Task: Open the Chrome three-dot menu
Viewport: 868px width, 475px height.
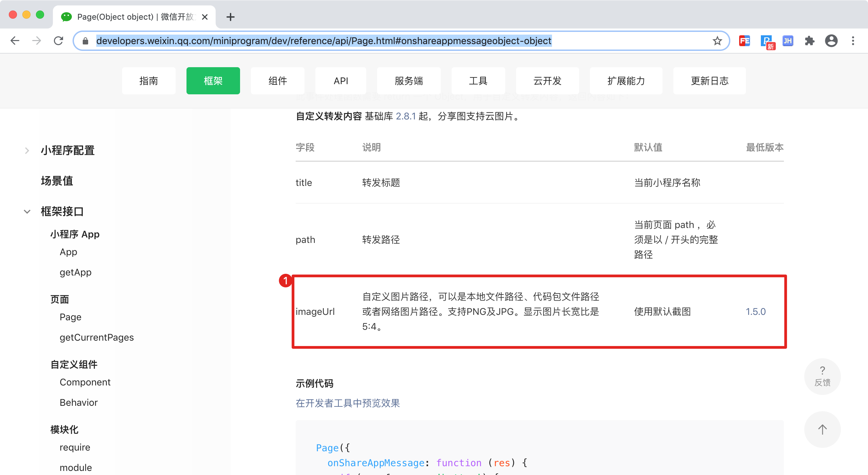Action: [x=853, y=41]
